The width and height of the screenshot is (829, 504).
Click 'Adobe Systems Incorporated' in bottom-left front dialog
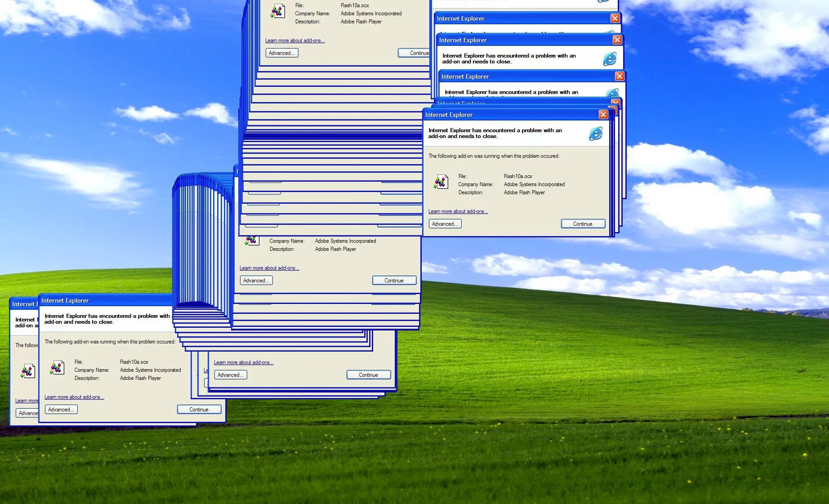[x=150, y=370]
